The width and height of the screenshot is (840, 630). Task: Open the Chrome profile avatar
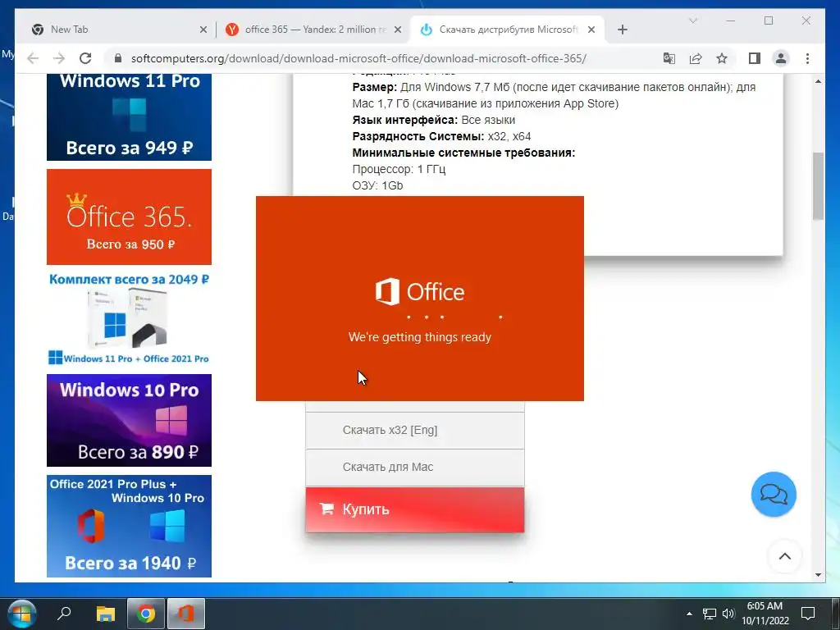coord(781,58)
